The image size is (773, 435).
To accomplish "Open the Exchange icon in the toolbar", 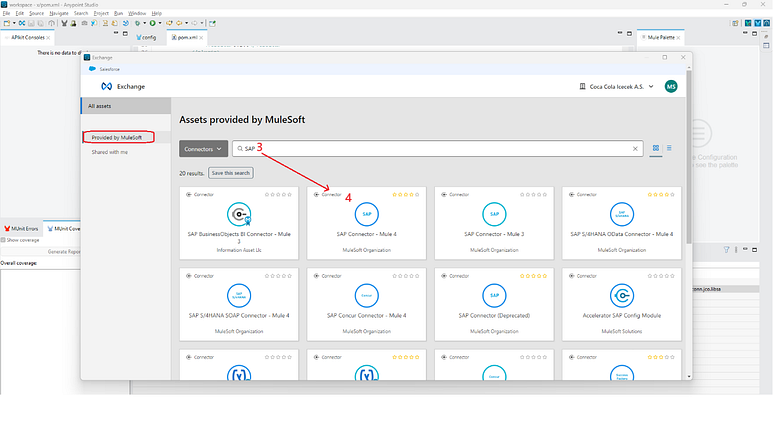I will (22, 23).
